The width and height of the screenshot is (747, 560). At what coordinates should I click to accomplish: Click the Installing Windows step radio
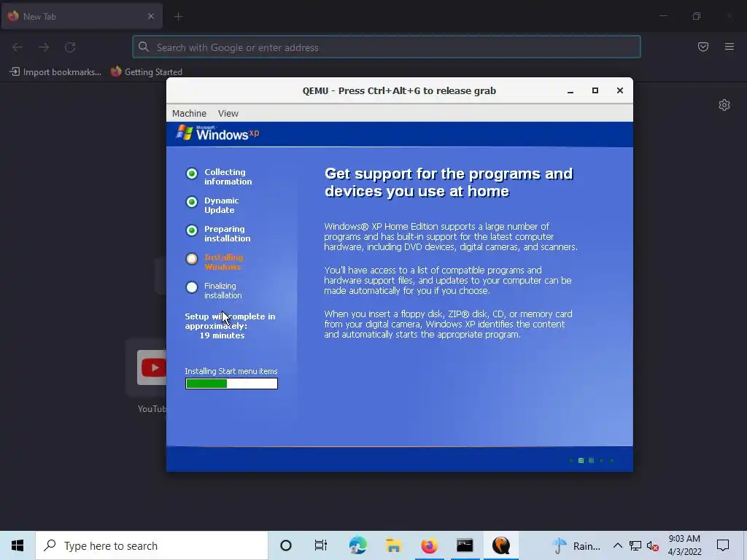pos(192,259)
